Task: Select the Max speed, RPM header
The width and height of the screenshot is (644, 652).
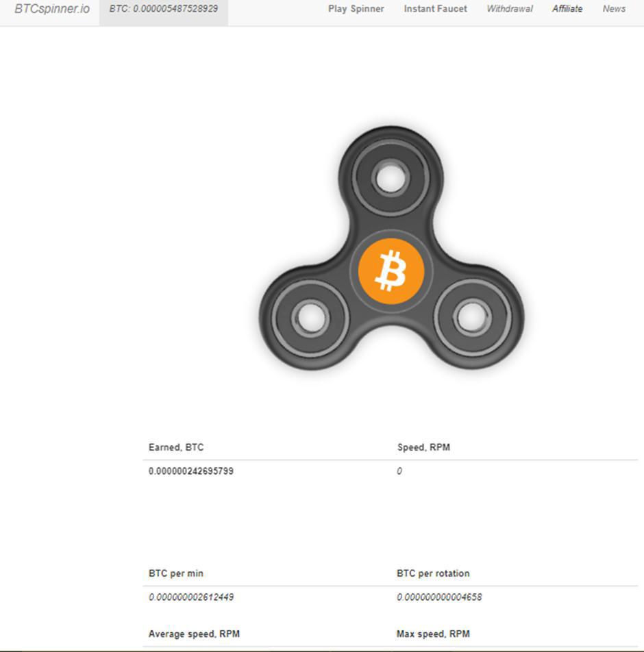Action: click(x=433, y=634)
